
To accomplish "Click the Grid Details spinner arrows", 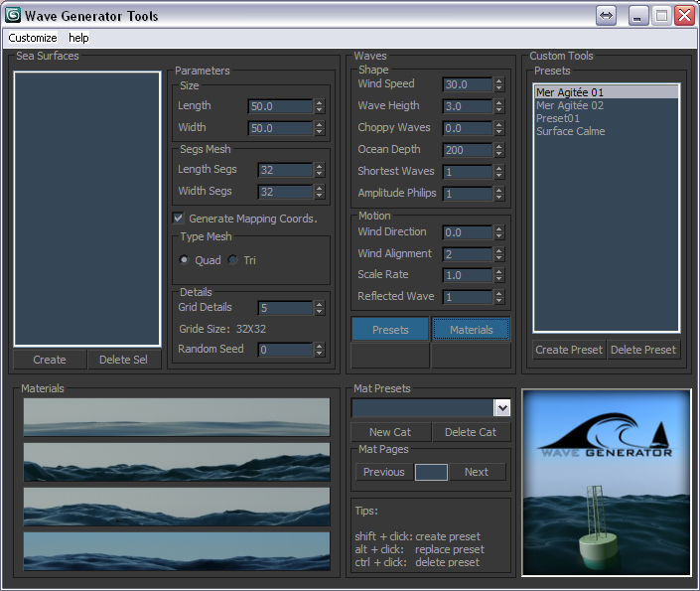I will click(319, 308).
